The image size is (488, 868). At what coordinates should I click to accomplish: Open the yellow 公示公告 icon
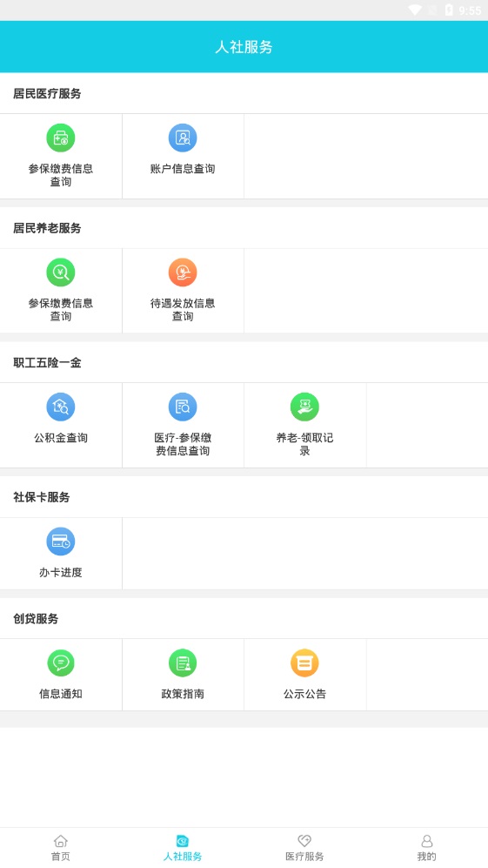(304, 663)
